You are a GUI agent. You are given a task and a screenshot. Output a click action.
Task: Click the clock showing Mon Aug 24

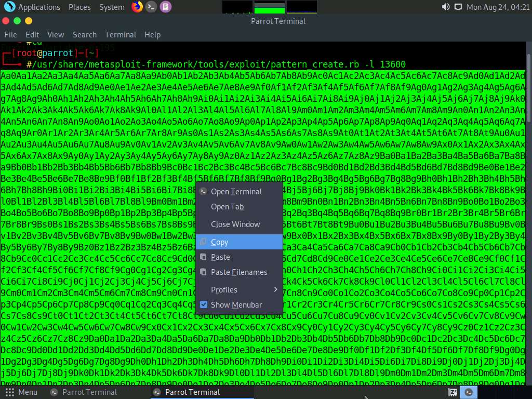pyautogui.click(x=498, y=7)
